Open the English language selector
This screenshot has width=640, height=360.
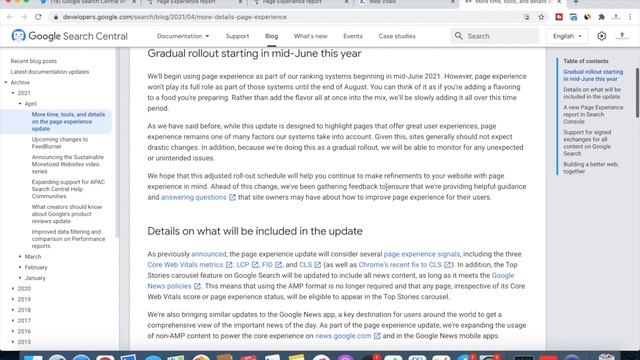pyautogui.click(x=567, y=36)
